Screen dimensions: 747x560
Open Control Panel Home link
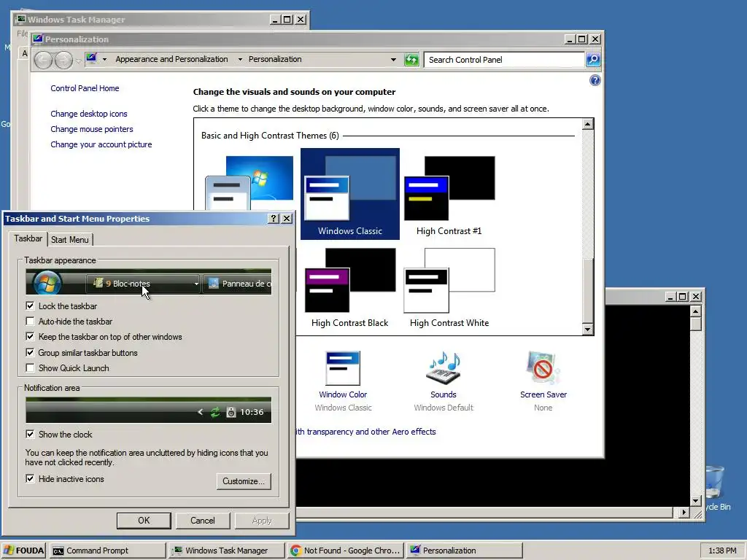click(85, 88)
